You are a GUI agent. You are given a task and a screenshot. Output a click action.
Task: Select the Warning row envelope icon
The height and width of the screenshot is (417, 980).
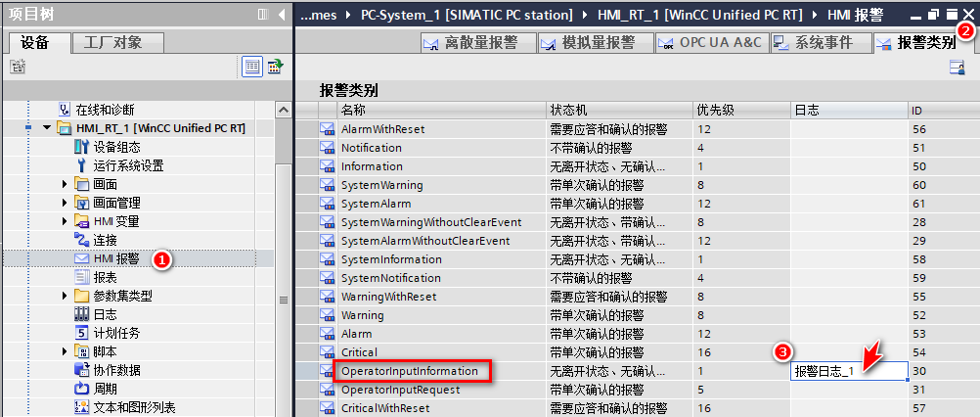(x=328, y=315)
